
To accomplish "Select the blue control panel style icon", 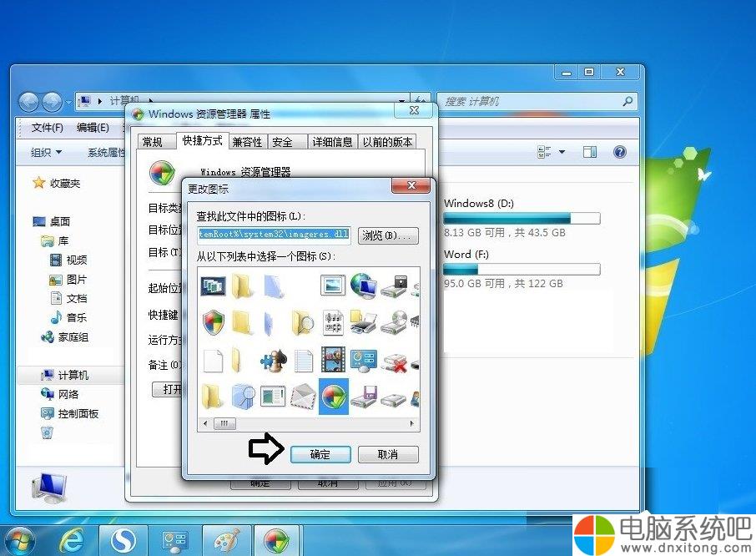I will 364,361.
